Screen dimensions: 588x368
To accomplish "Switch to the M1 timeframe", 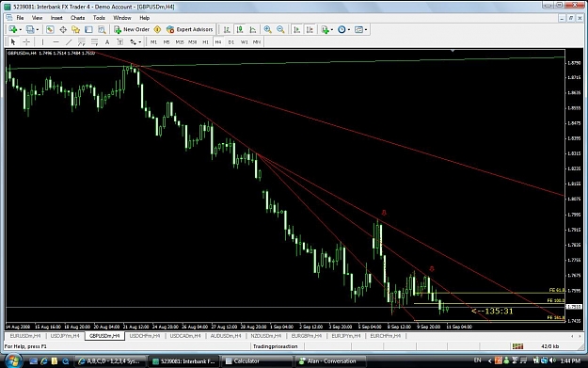I will point(153,42).
